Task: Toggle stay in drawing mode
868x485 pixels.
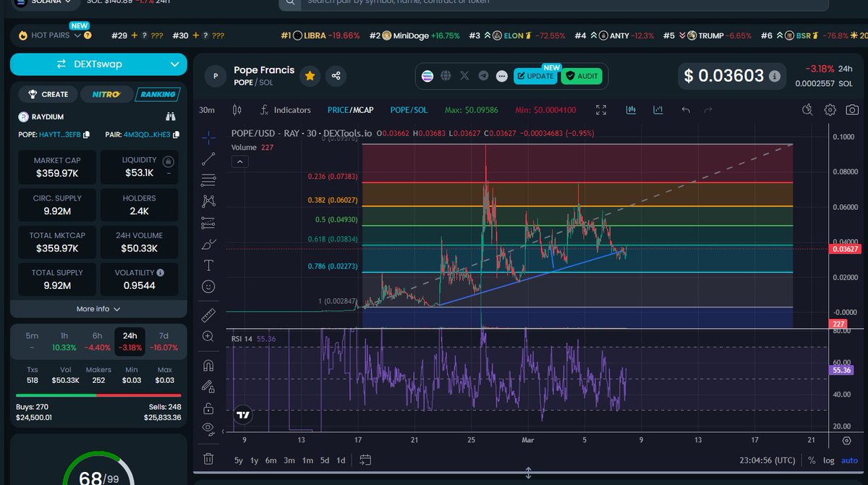Action: (208, 387)
